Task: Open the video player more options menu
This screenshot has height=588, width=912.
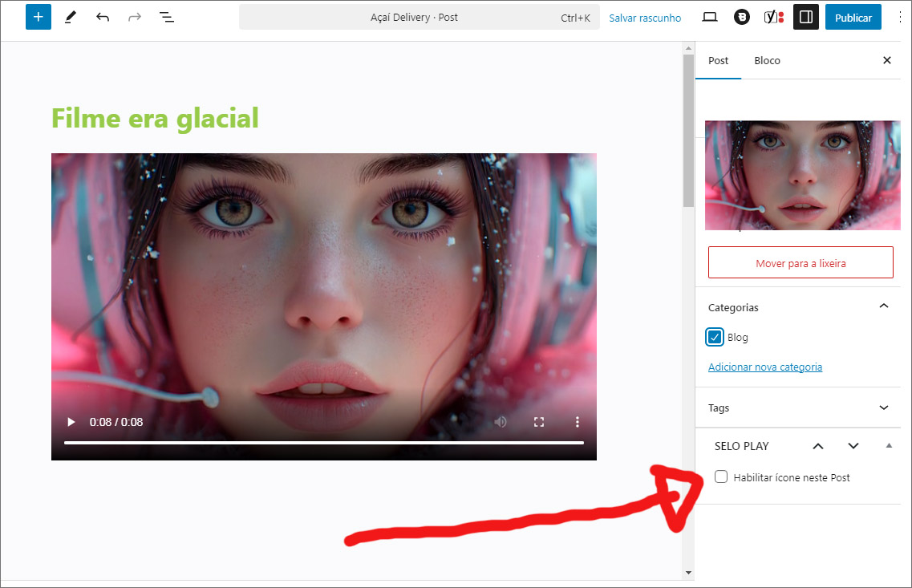Action: [x=577, y=422]
